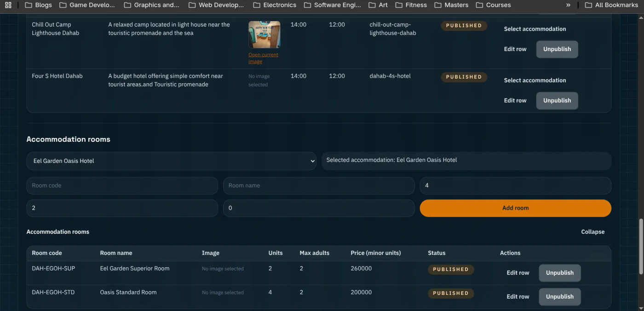Follow the Open current image link
The image size is (644, 311).
point(263,58)
